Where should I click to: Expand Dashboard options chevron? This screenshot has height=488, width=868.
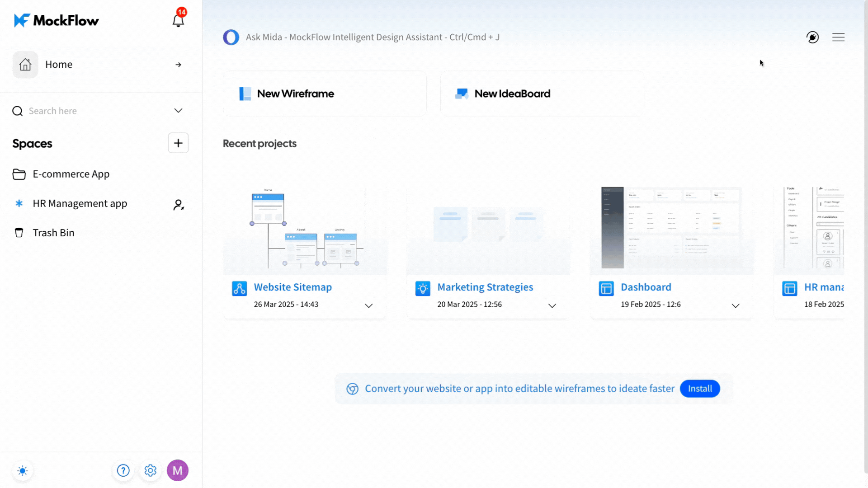736,306
